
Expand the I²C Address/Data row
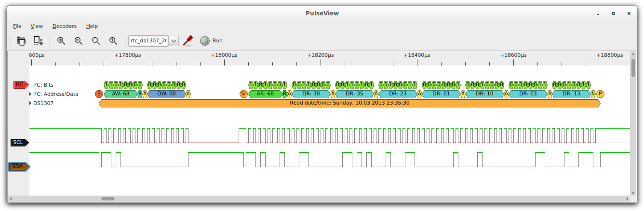tap(31, 94)
